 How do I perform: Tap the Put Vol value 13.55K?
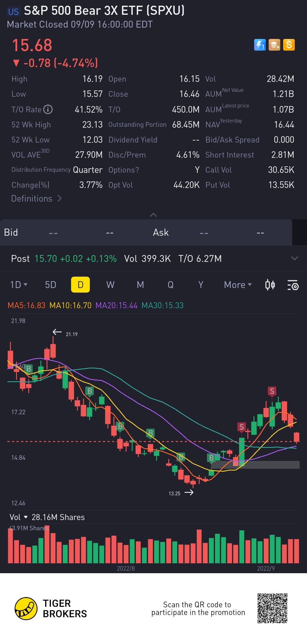(x=281, y=185)
